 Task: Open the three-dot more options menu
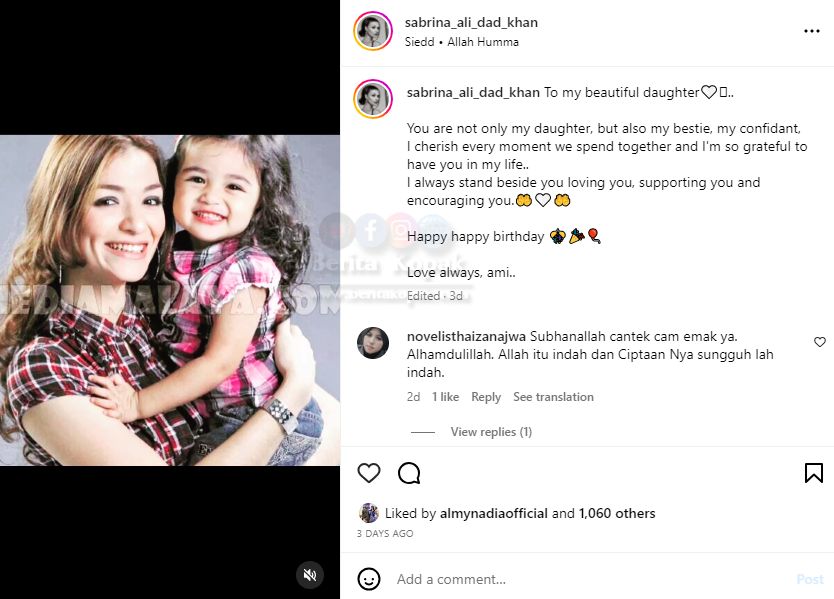811,31
